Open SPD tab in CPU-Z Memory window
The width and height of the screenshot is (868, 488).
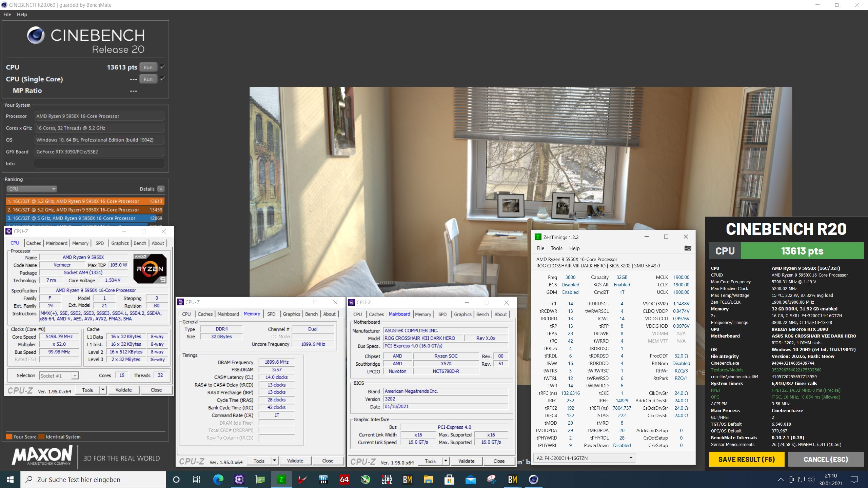(x=271, y=314)
